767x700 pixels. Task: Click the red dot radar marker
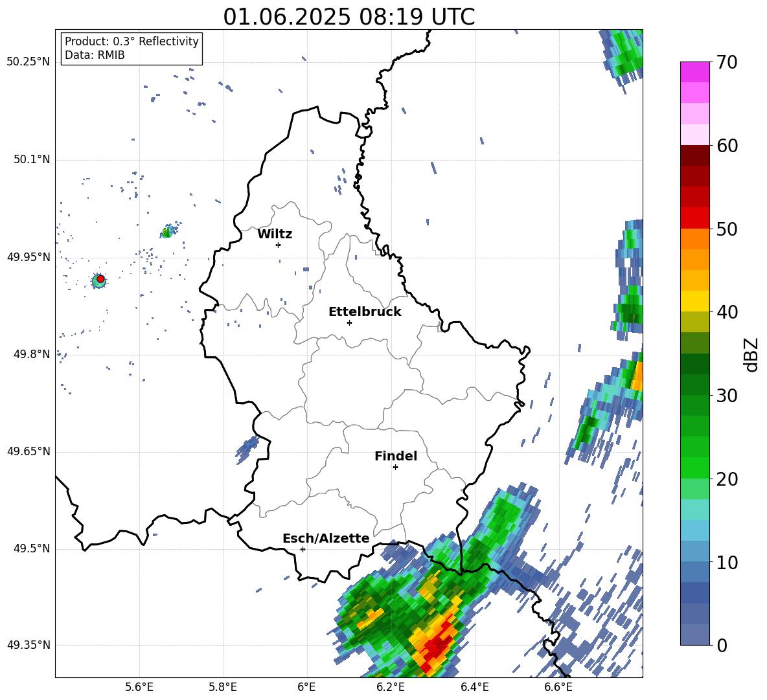tap(100, 279)
